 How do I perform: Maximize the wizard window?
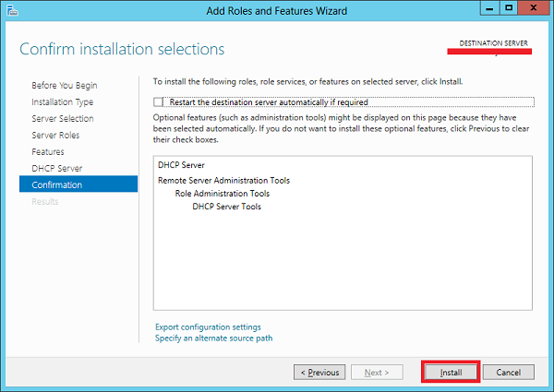pyautogui.click(x=507, y=9)
